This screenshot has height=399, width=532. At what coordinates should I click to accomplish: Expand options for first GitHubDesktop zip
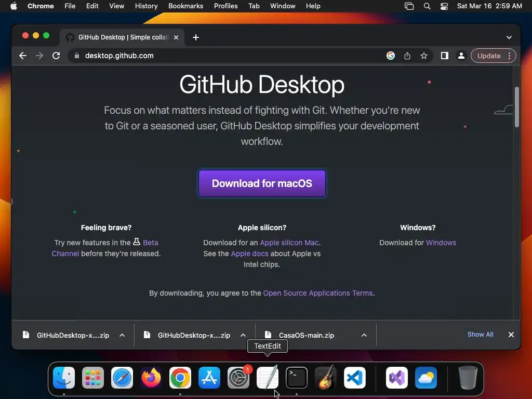pos(122,335)
